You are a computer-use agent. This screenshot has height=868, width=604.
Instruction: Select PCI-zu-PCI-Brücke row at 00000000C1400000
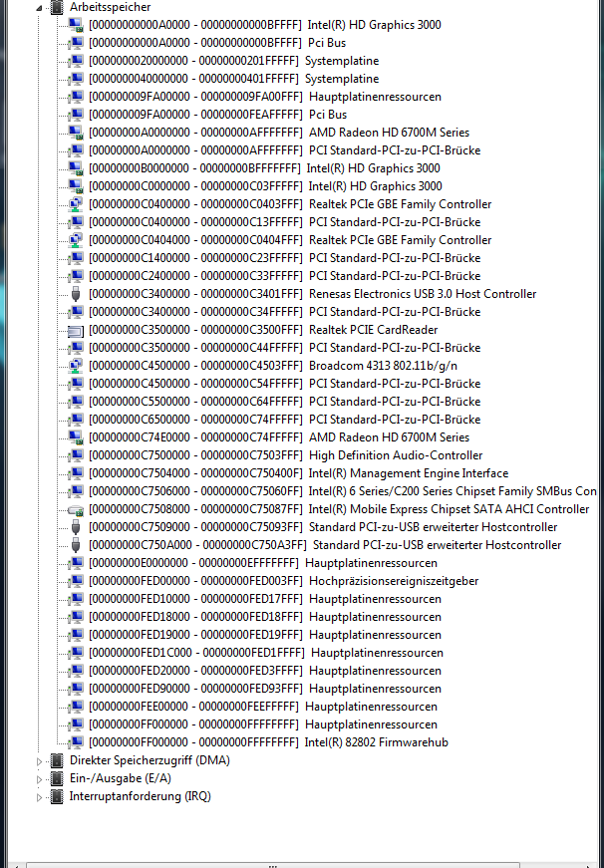(x=284, y=258)
